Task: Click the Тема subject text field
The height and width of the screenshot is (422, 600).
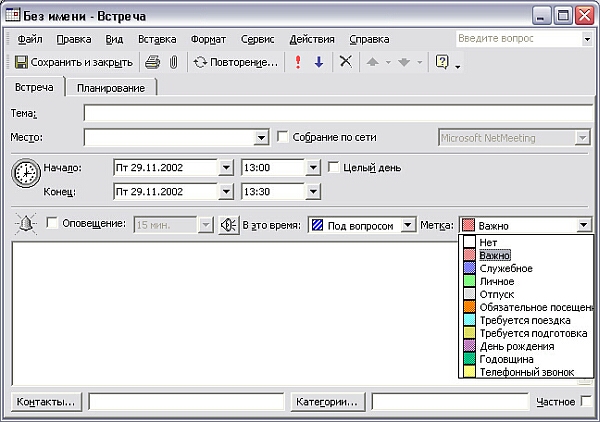Action: click(x=336, y=114)
